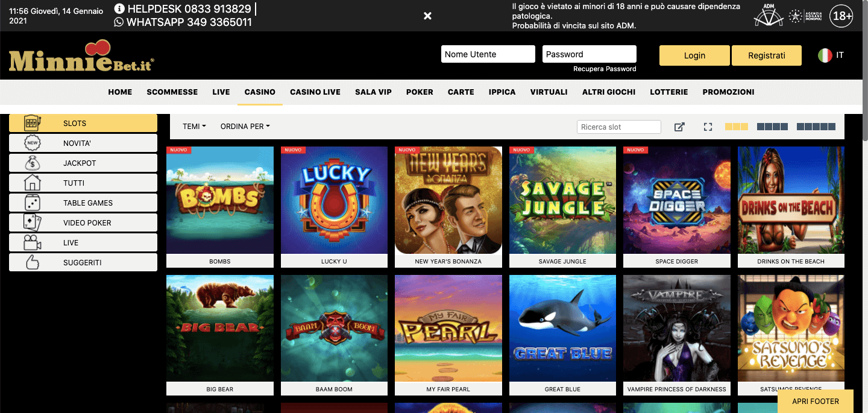Image resolution: width=868 pixels, height=413 pixels.
Task: Go to POKER section
Action: point(420,92)
